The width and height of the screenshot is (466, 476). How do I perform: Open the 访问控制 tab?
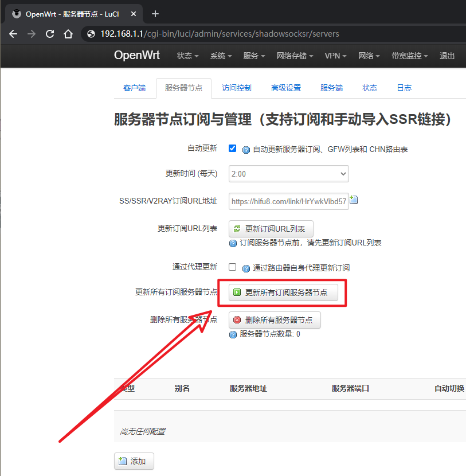coord(237,88)
